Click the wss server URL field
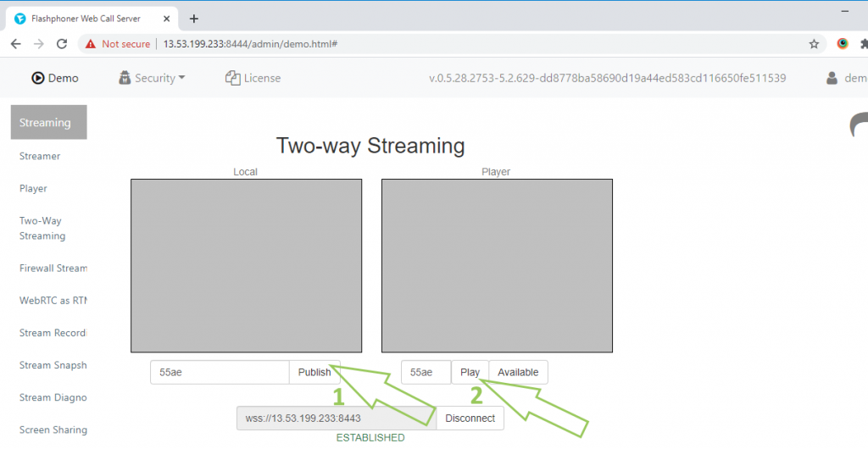The image size is (868, 449). [337, 418]
